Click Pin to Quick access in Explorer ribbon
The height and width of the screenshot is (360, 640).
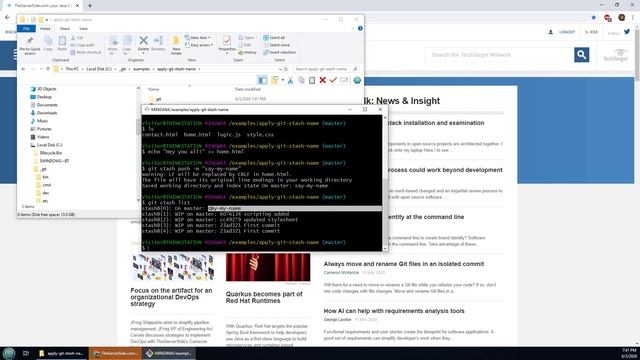point(30,45)
